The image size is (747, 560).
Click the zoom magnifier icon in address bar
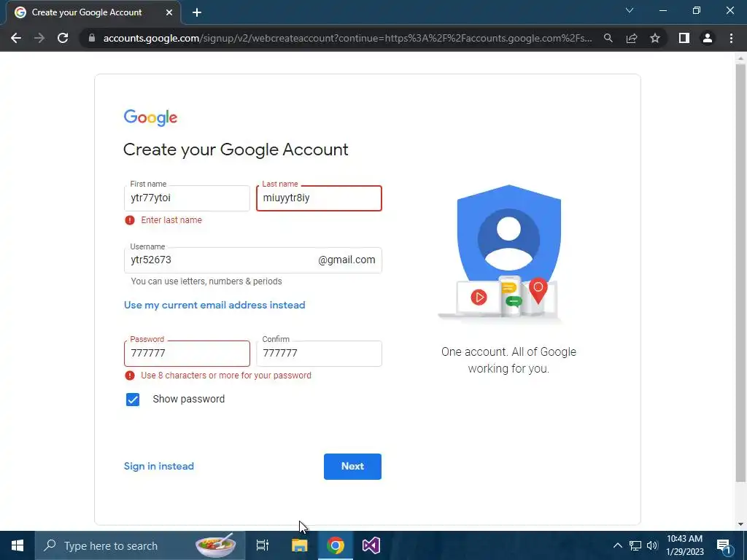[x=608, y=38]
